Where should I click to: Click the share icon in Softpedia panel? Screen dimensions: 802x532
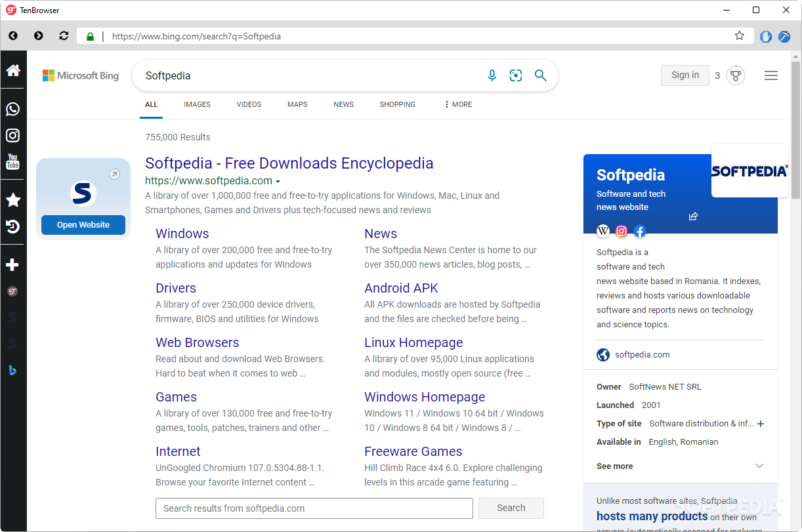(693, 216)
